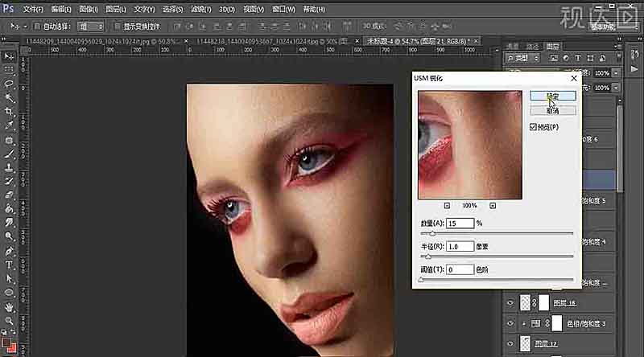Open the layer filter type dropdown

(522, 58)
